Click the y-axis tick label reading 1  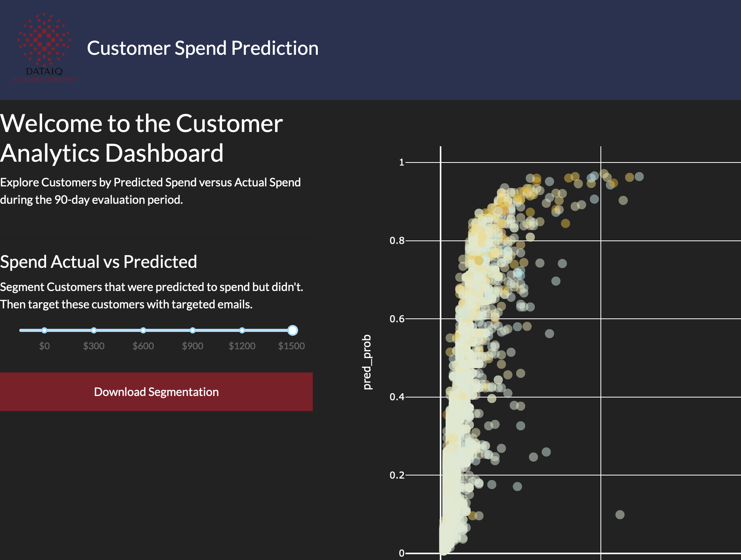click(402, 162)
